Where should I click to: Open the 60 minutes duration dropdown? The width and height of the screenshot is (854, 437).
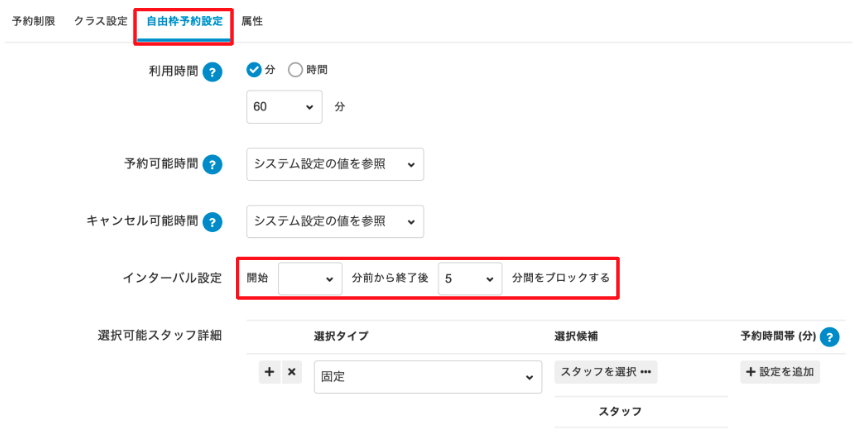coord(284,105)
